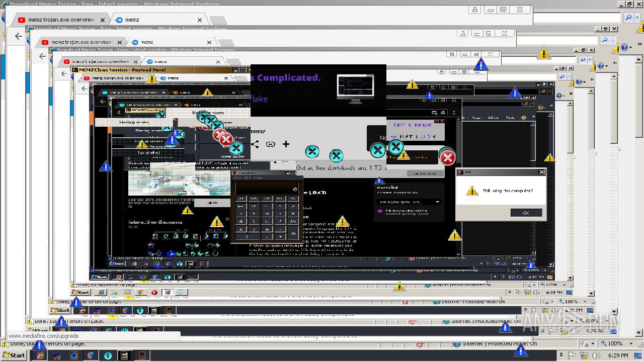Close the front 'memz trojan.exe overview' tab
Image resolution: width=644 pixels, height=362 pixels.
pos(102,20)
